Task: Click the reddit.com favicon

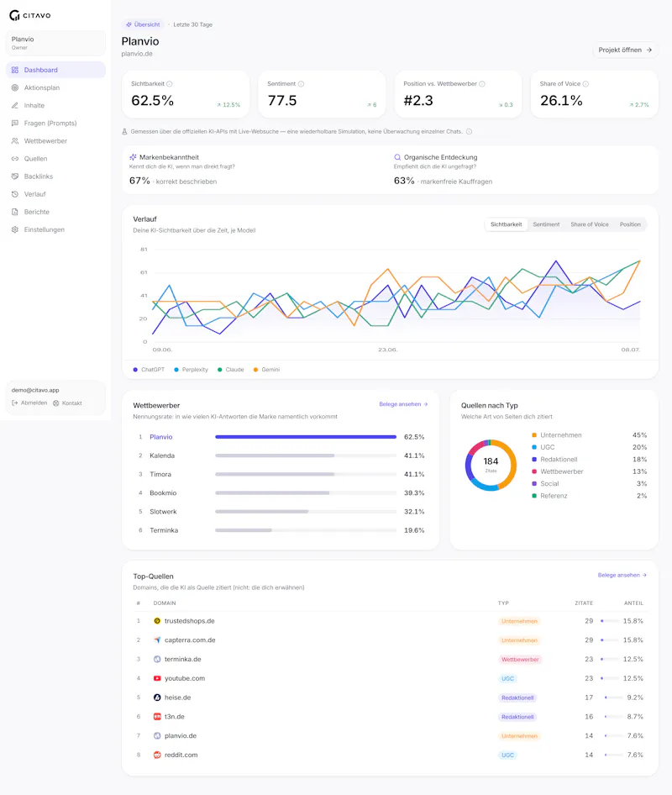Action: pos(157,755)
